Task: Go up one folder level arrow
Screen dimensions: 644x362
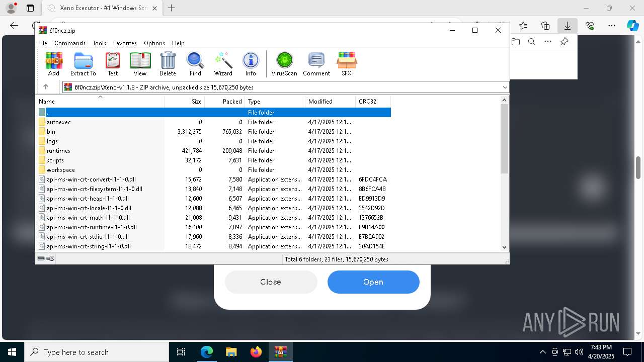Action: [46, 87]
